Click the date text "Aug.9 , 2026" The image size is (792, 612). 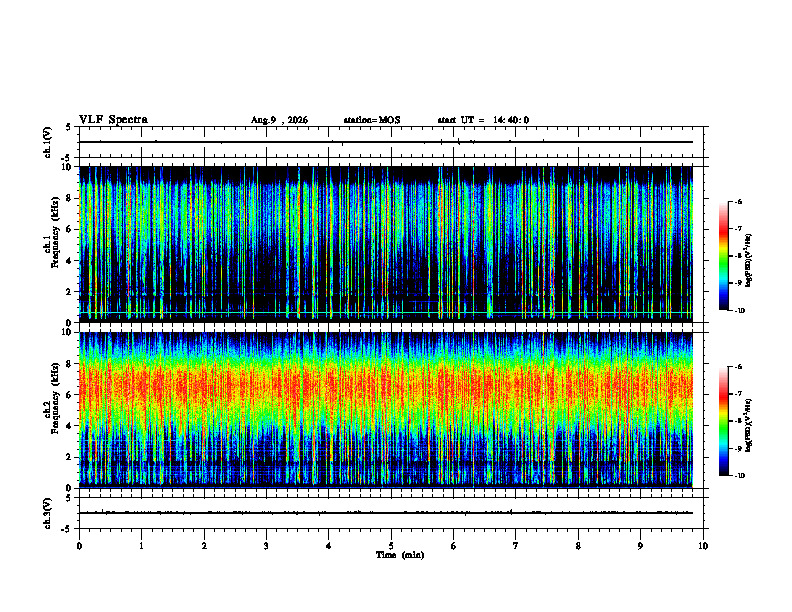coord(279,120)
